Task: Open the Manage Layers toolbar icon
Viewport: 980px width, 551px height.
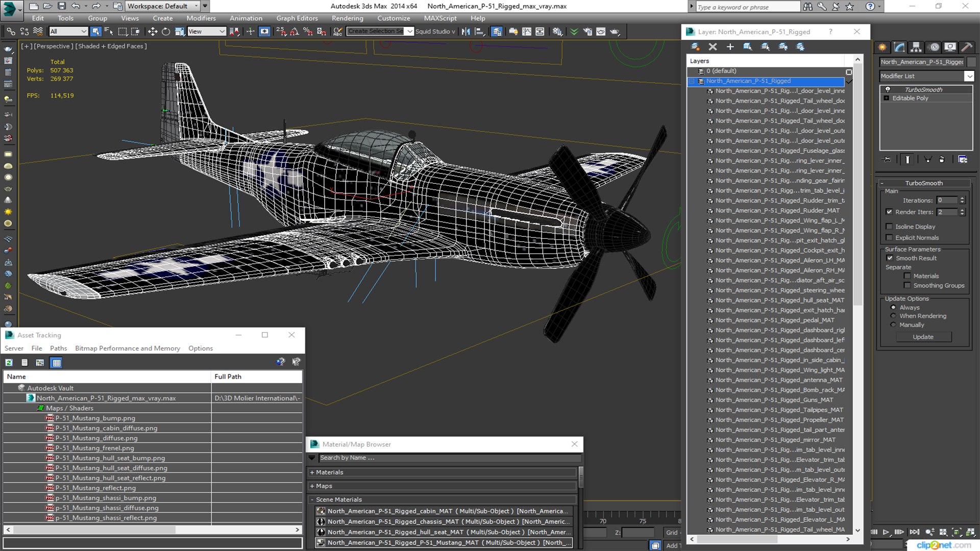Action: 496,32
